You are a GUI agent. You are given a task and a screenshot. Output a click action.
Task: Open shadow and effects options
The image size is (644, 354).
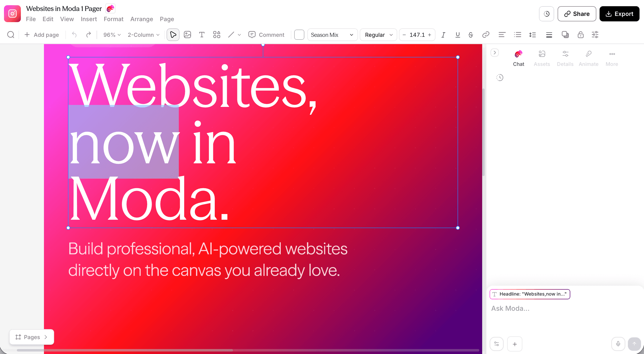(565, 35)
